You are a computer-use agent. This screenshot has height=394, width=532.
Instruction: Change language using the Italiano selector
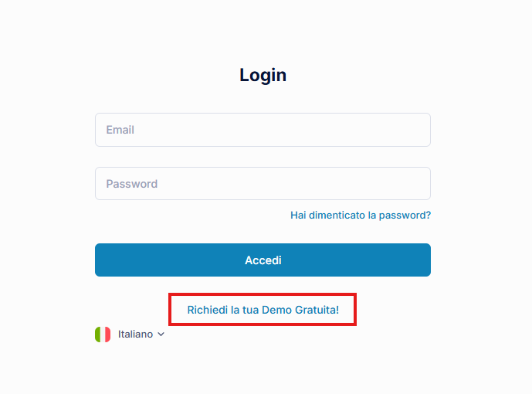[x=135, y=335]
